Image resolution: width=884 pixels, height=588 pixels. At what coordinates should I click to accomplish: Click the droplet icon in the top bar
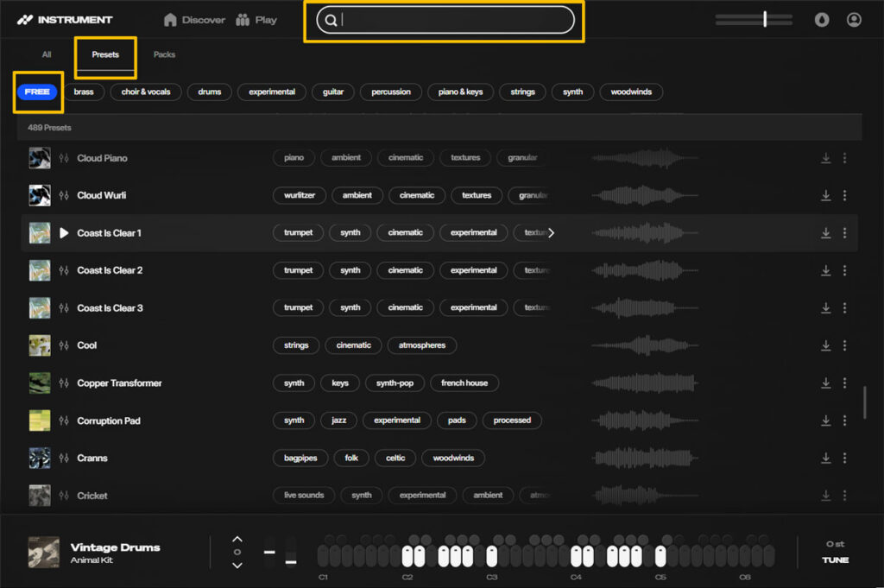pos(822,20)
